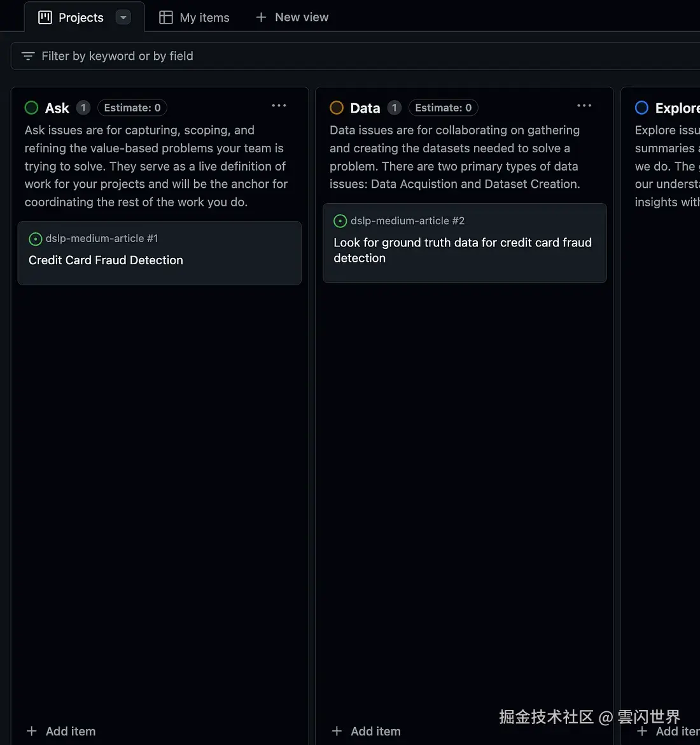Screen dimensions: 700x745
Task: Open the Projects view options dropdown
Action: [x=123, y=17]
